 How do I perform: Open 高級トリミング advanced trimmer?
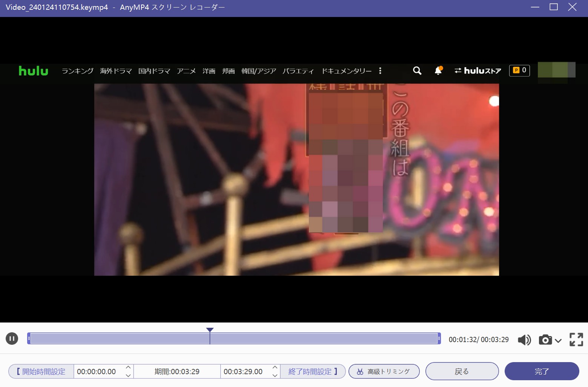tap(384, 372)
